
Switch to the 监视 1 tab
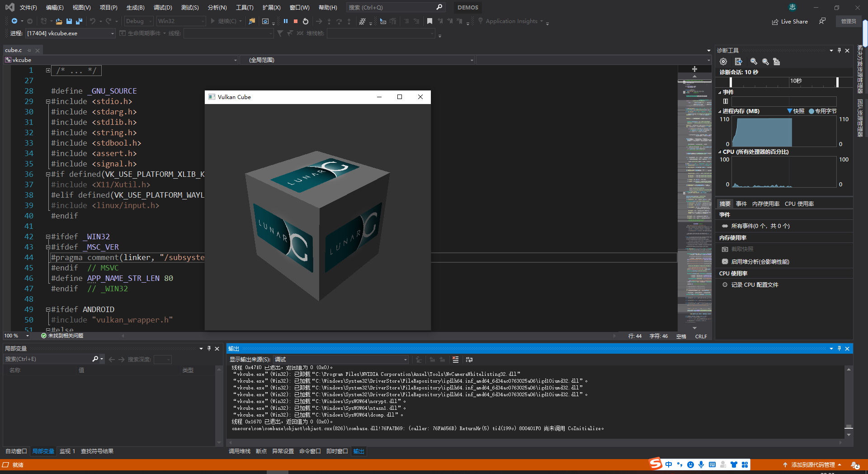coord(67,451)
